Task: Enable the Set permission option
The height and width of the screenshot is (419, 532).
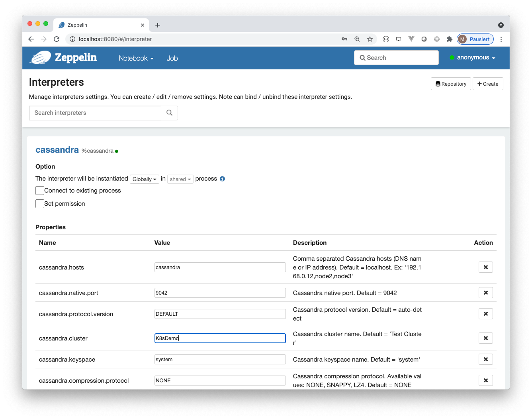Action: [40, 204]
